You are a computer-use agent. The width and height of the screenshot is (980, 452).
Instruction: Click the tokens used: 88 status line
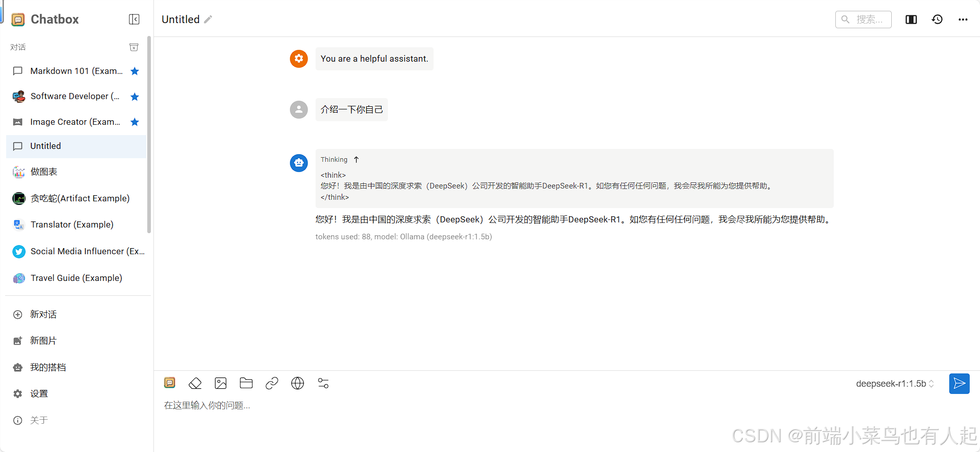coord(404,237)
